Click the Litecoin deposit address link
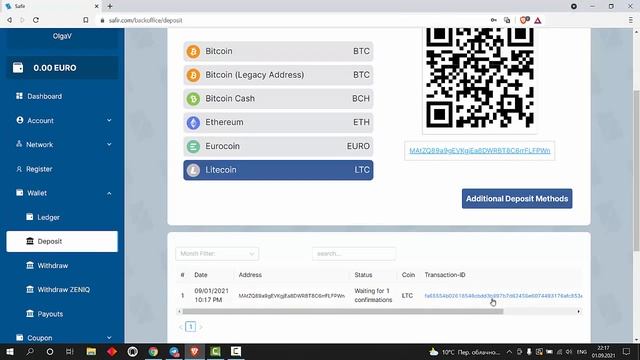This screenshot has height=360, width=640. coord(480,151)
